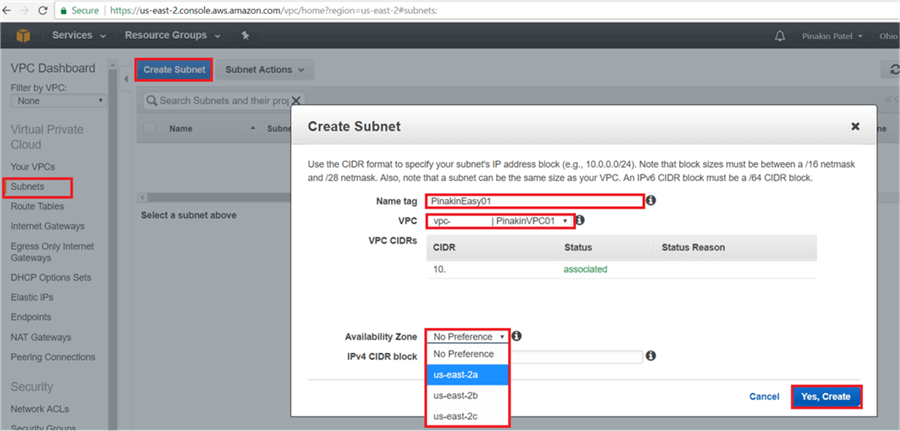
Task: Click the browser address bar URL
Action: (x=274, y=10)
